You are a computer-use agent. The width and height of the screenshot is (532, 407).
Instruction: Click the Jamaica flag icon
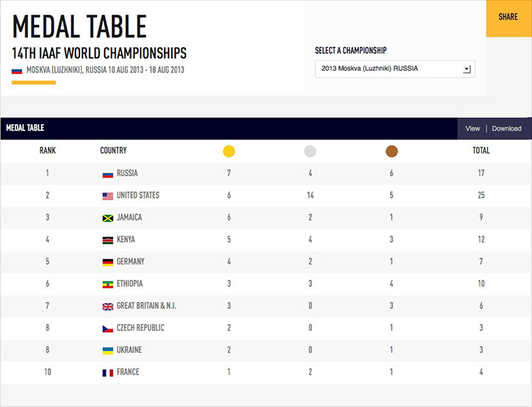coord(108,218)
